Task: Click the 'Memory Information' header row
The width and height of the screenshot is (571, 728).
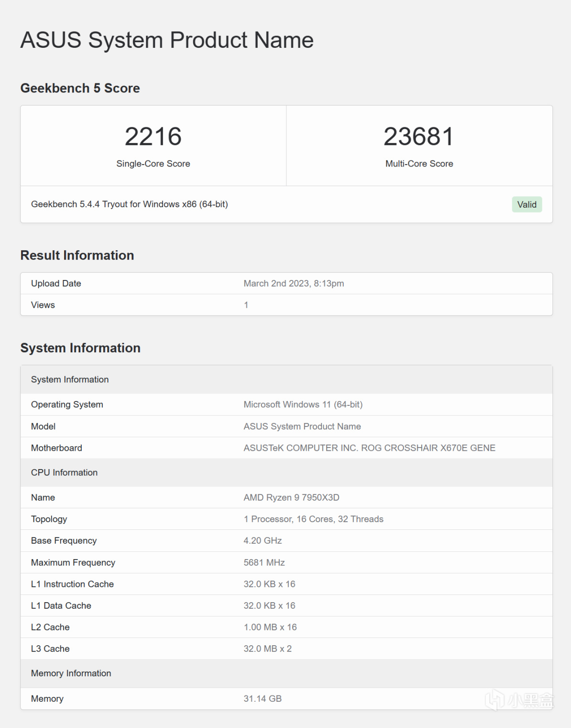Action: coord(286,673)
